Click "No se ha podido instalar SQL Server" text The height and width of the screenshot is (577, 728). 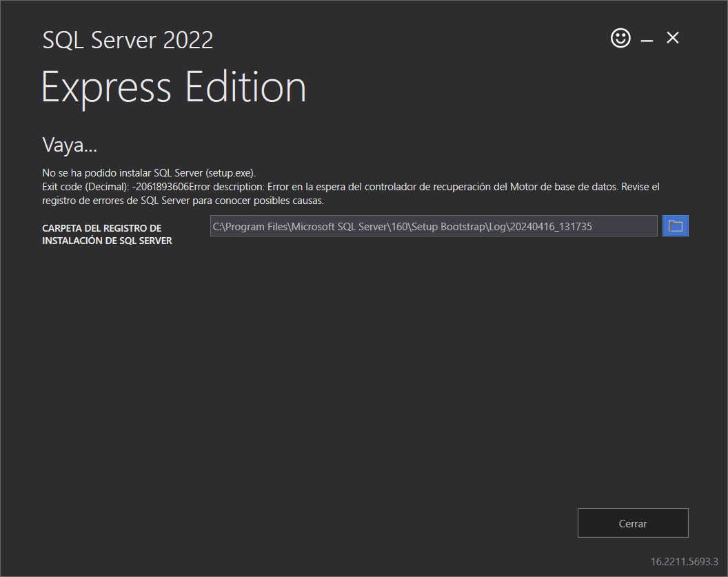pos(149,172)
